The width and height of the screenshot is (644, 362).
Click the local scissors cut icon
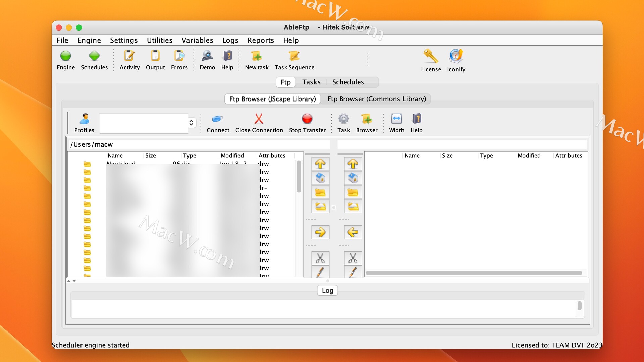(320, 258)
